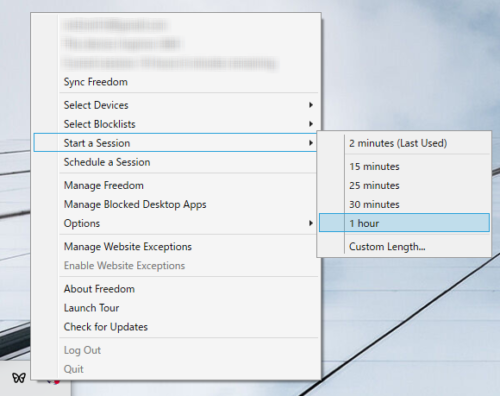
Task: Open the Select Blocklists submenu
Action: click(x=176, y=124)
